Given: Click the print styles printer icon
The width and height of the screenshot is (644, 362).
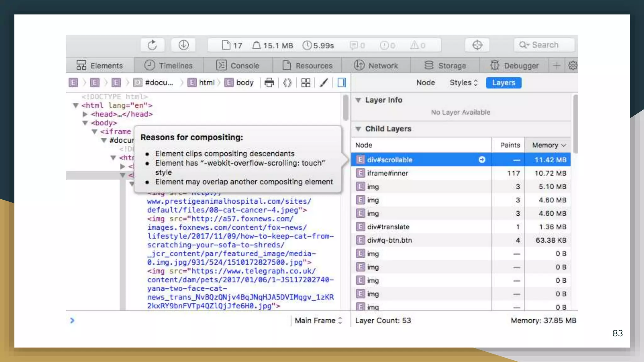Looking at the screenshot, I should [x=269, y=83].
